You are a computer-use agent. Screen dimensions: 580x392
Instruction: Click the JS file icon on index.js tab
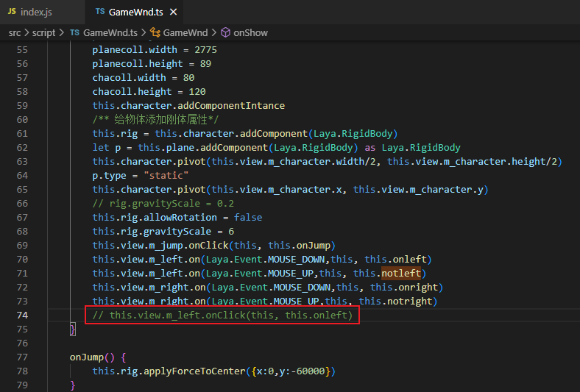[12, 12]
